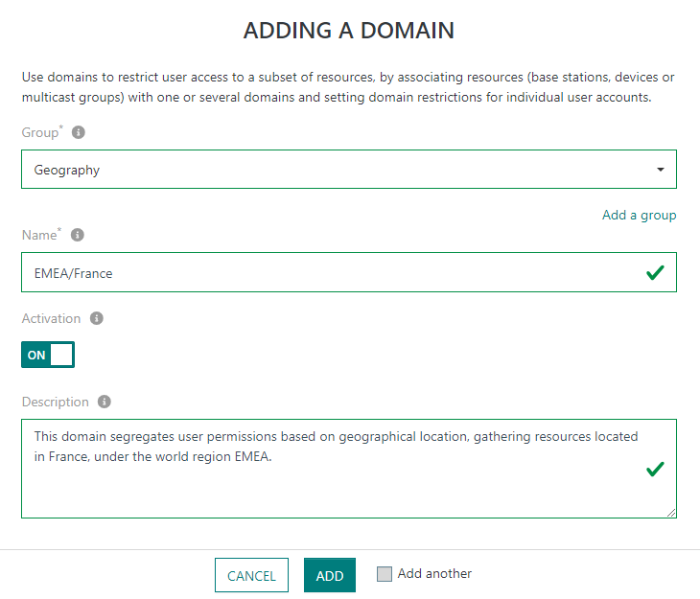Click the textarea resize grip corner

671,513
